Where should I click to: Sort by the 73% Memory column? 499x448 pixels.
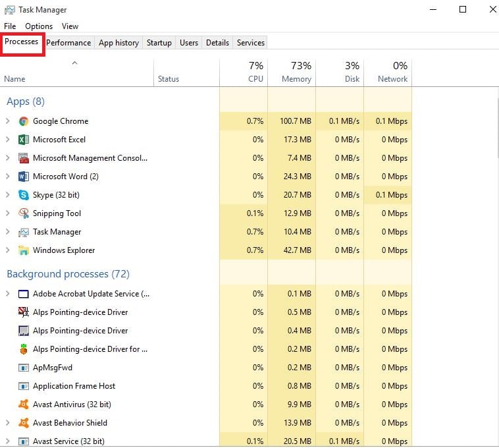[x=292, y=72]
